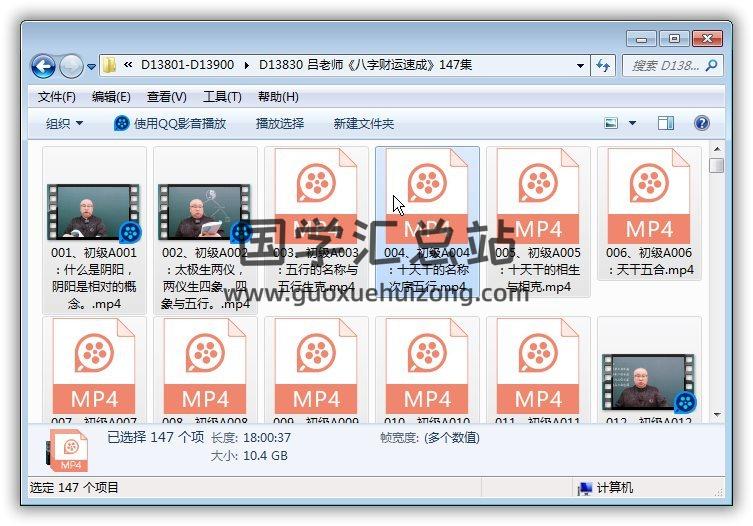Click the 001 初级A001 video thumbnail
Image resolution: width=753 pixels, height=526 pixels.
point(94,211)
